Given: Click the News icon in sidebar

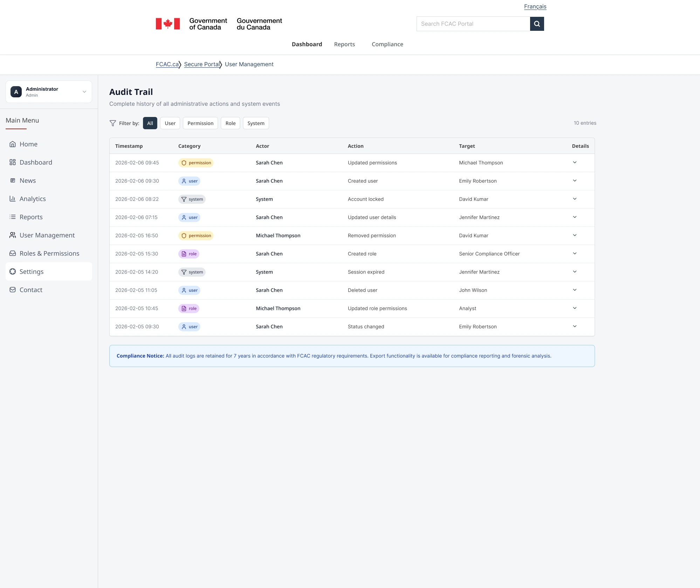Looking at the screenshot, I should tap(13, 180).
